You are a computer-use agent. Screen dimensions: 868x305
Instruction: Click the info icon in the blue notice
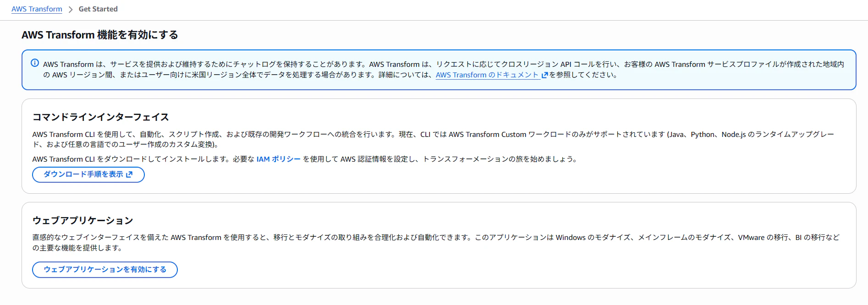35,63
